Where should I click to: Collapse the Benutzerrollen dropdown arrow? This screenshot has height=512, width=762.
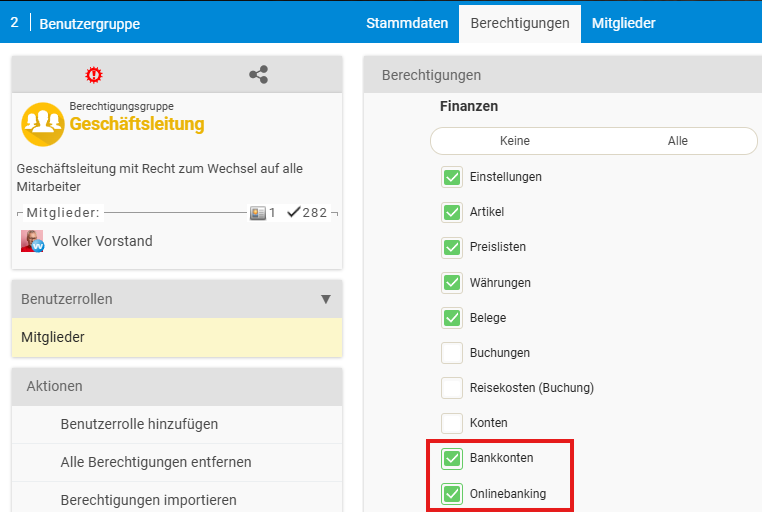326,299
